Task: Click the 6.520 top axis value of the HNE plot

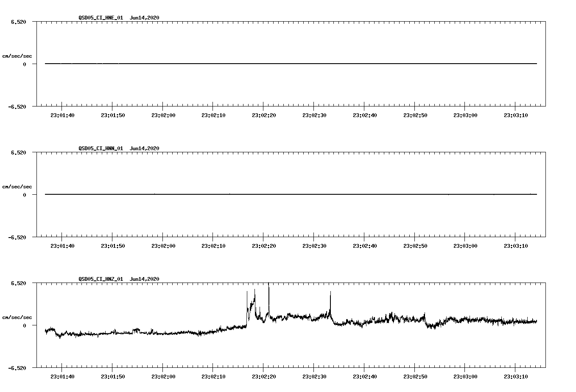Action: [19, 22]
